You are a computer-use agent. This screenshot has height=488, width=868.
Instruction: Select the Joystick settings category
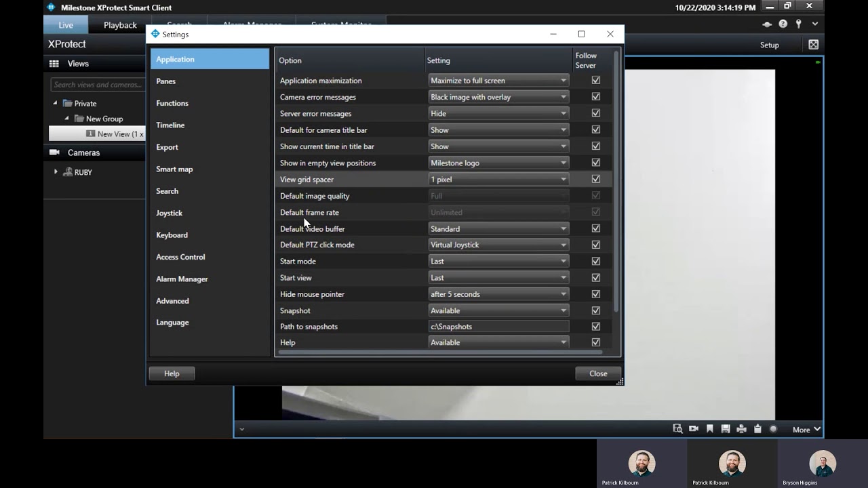[210, 213]
